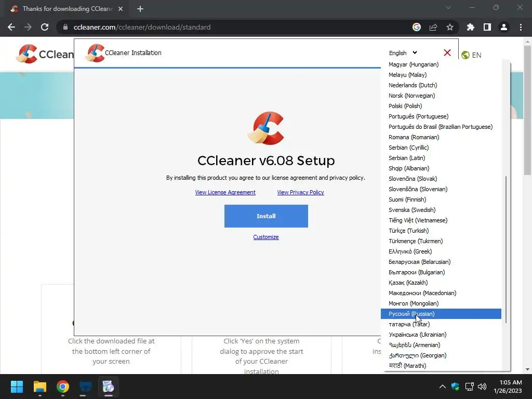
Task: Select Português (Portuguese) language
Action: coord(441,116)
